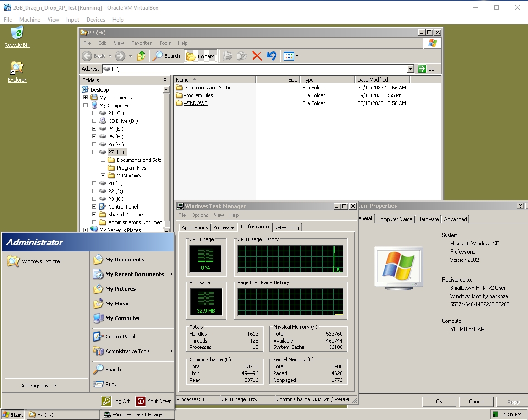Click the blue Undo toolbar icon
The image size is (528, 420).
point(271,56)
